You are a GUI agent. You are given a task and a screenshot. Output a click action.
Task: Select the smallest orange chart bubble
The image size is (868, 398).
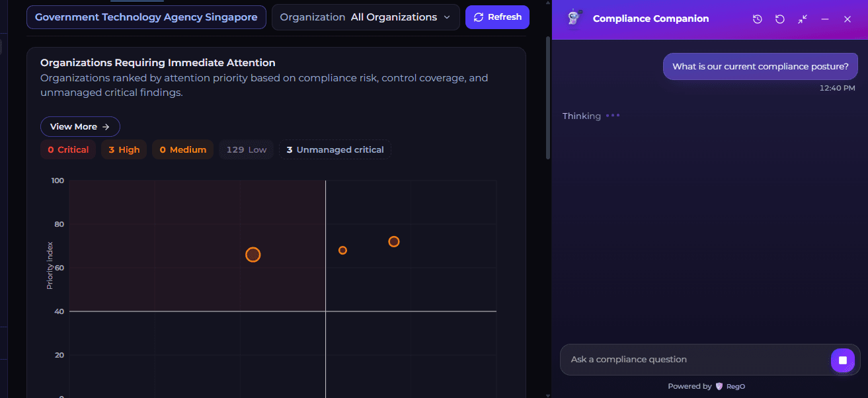pos(342,250)
